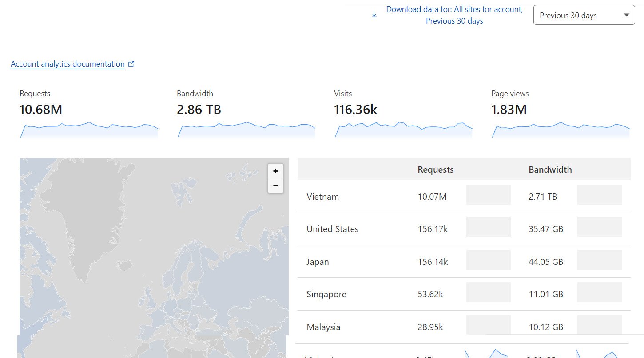Select the United States table row

(332, 229)
